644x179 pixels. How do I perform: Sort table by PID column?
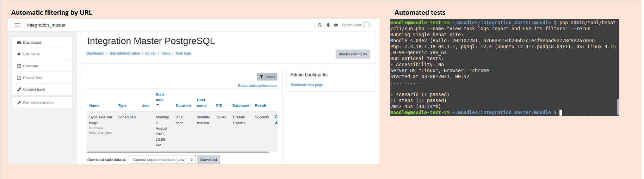(219, 105)
